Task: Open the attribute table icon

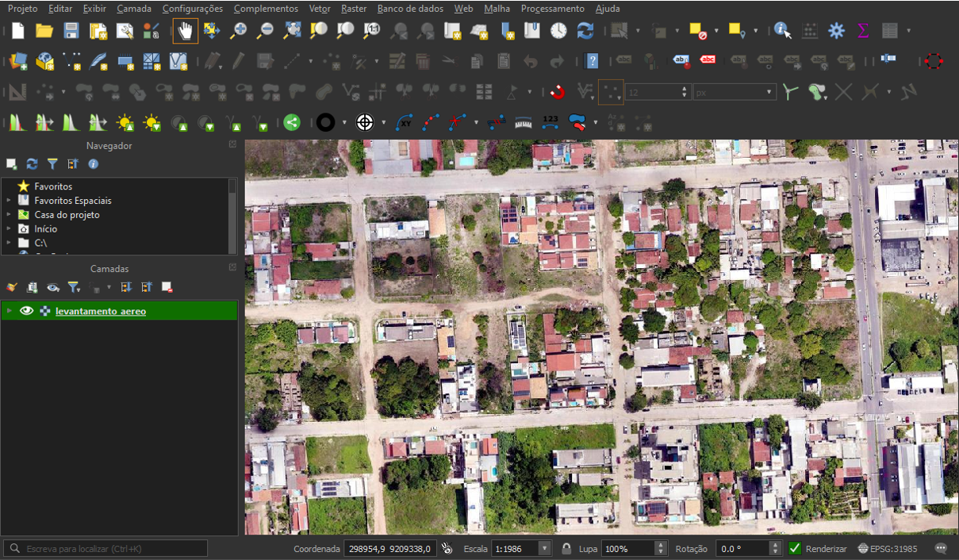Action: [x=890, y=31]
